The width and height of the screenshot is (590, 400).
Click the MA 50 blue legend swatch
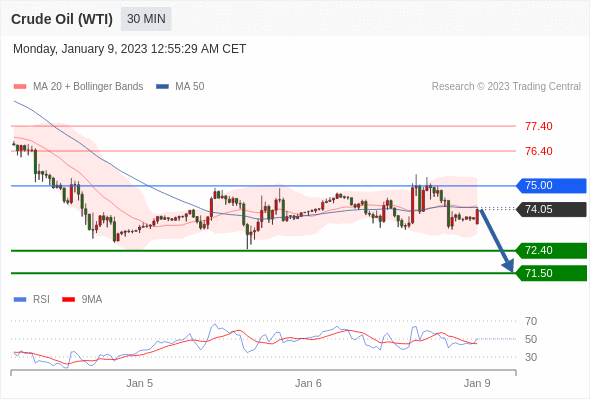(162, 87)
